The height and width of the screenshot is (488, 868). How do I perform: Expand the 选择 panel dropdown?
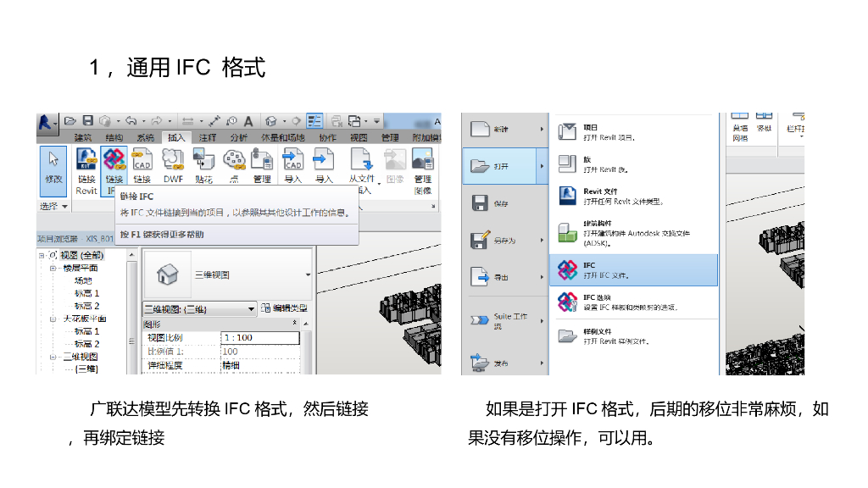53,207
